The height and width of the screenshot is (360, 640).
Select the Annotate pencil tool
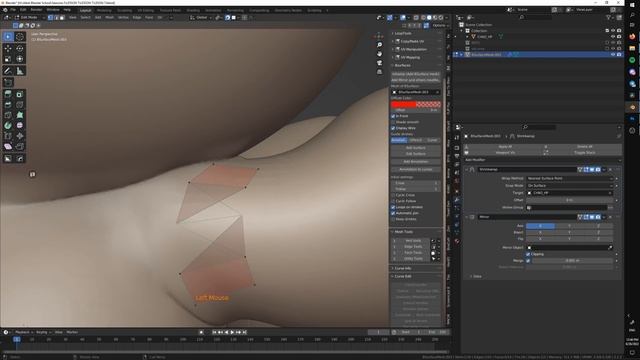coord(8,71)
